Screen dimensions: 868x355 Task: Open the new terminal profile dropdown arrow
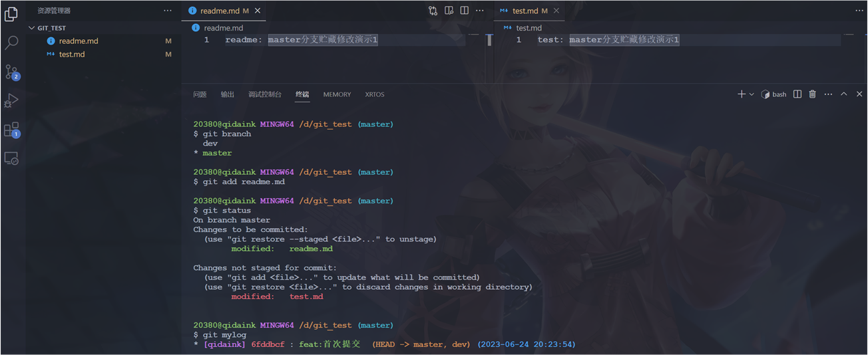click(x=752, y=94)
